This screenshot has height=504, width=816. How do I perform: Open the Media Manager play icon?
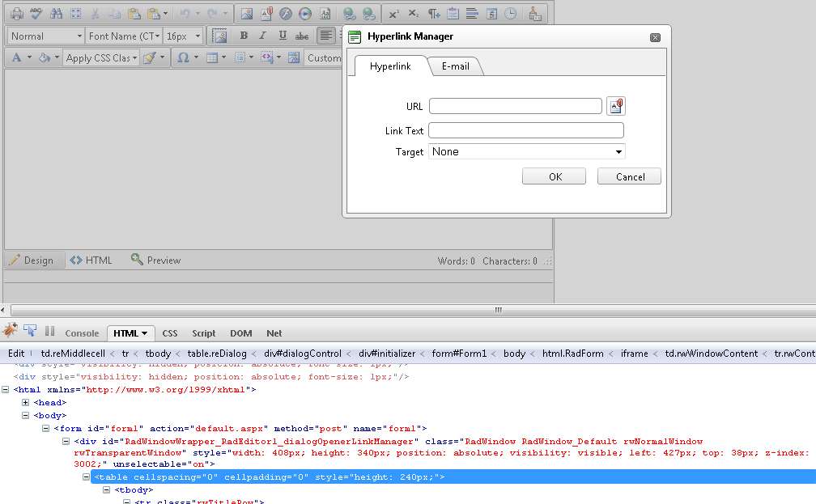pyautogui.click(x=305, y=14)
